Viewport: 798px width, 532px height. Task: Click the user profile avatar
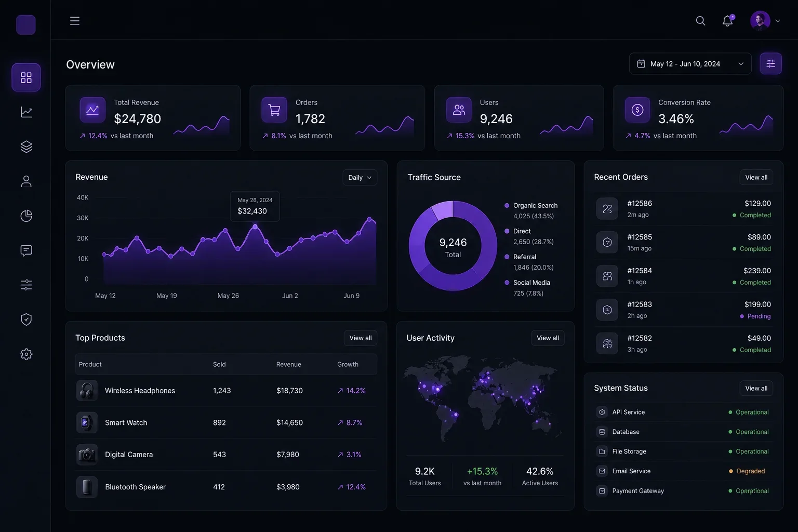[760, 21]
